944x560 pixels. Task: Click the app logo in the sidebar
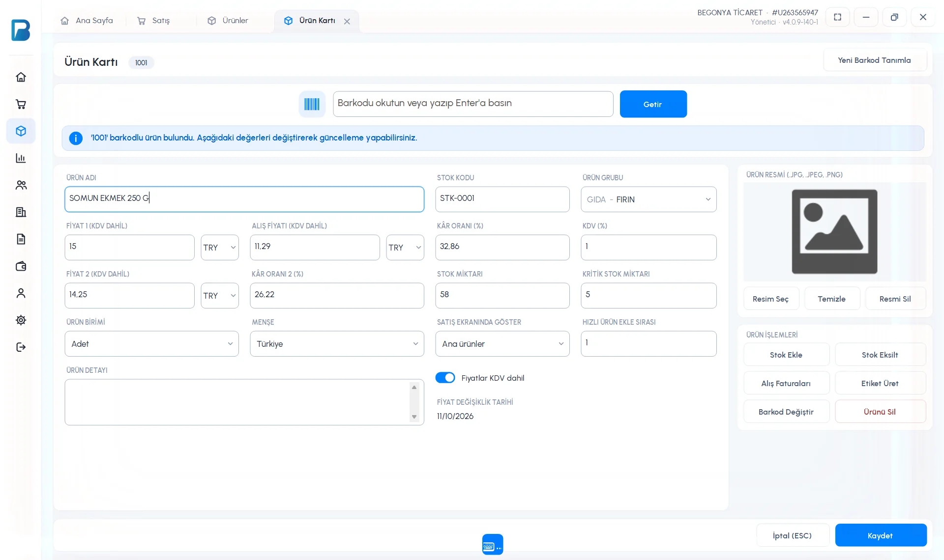(x=21, y=30)
